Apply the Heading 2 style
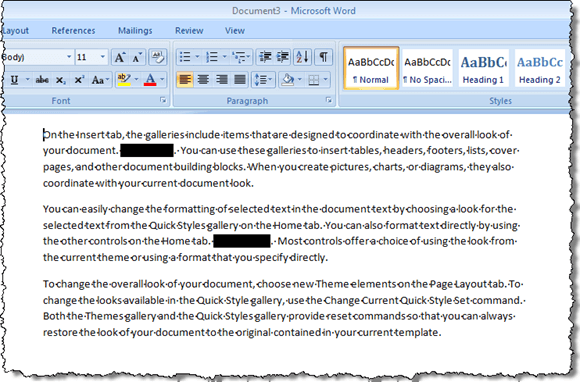The image size is (580, 382). 540,68
